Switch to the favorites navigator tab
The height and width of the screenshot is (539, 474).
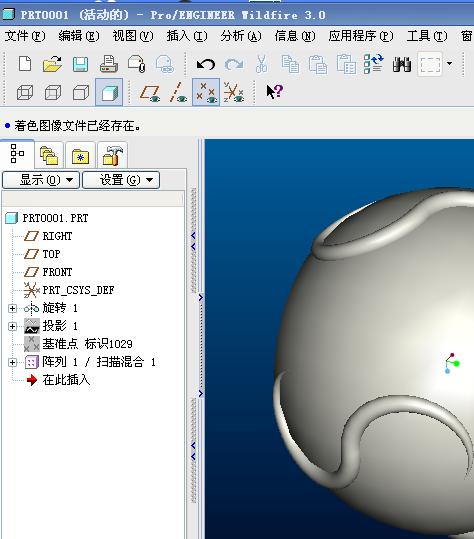click(x=80, y=155)
